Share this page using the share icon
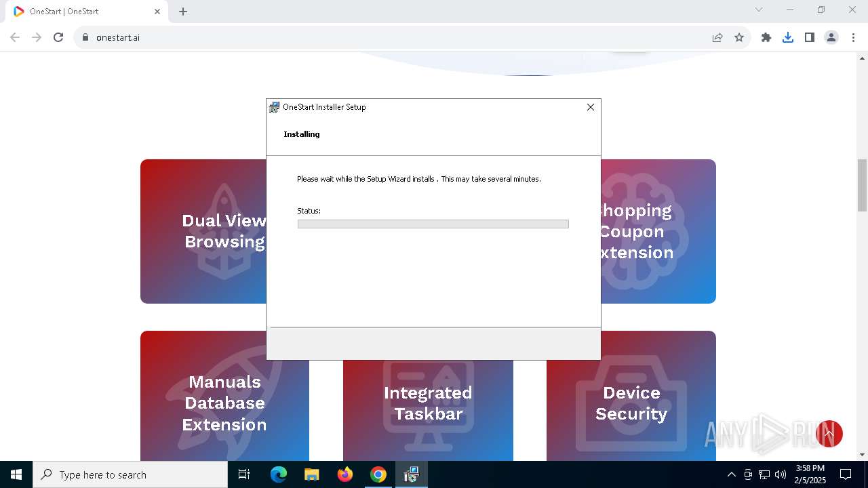 coord(717,37)
